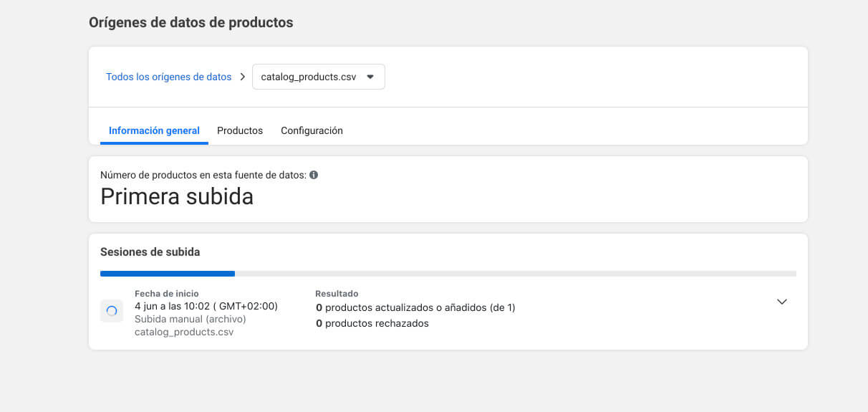Click the info icon beside Número de productos
Viewport: 868px width, 412px height.
click(314, 175)
